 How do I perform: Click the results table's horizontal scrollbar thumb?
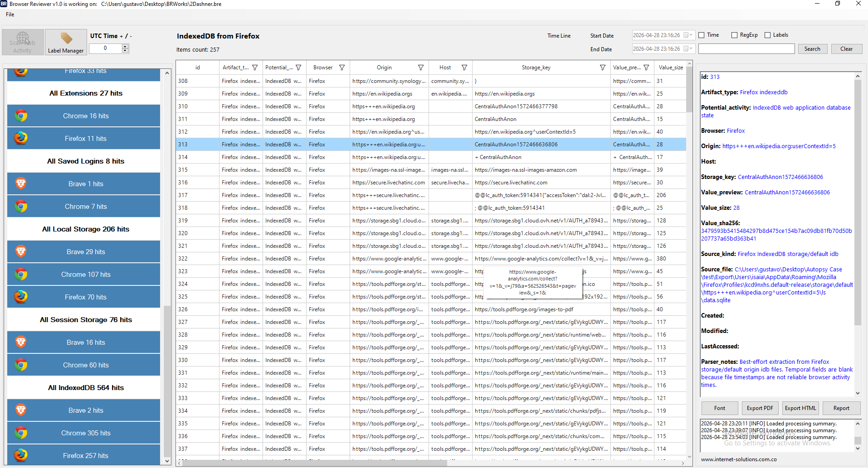point(315,463)
